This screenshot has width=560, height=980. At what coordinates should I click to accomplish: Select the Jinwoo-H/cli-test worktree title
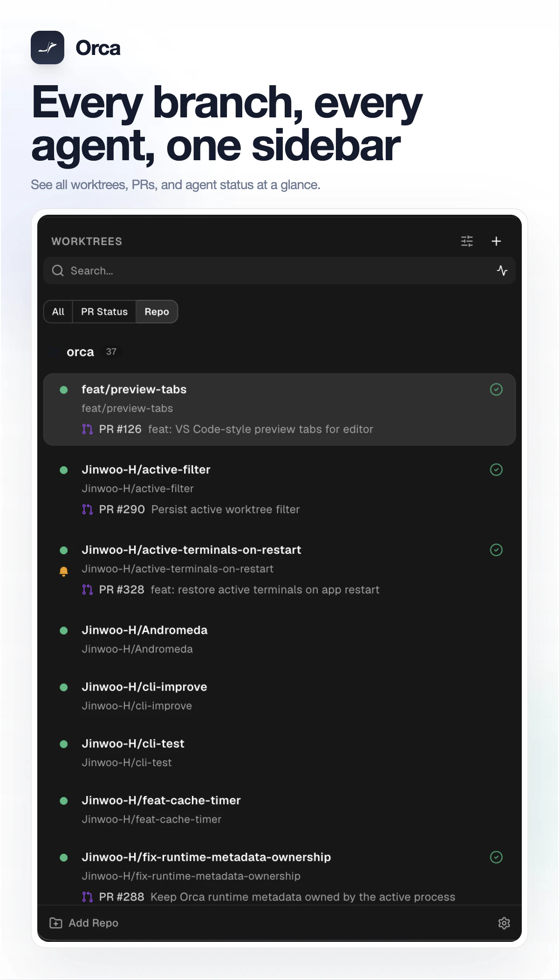pyautogui.click(x=133, y=743)
